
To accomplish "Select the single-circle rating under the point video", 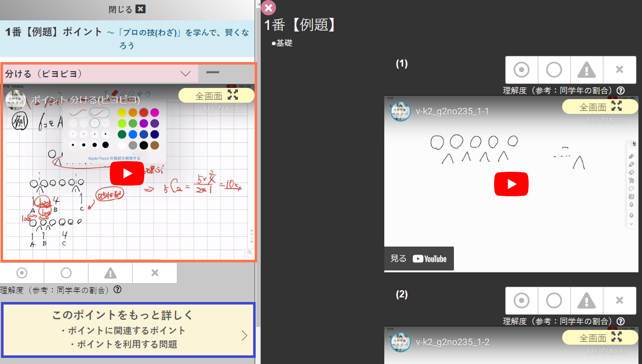I will point(66,273).
